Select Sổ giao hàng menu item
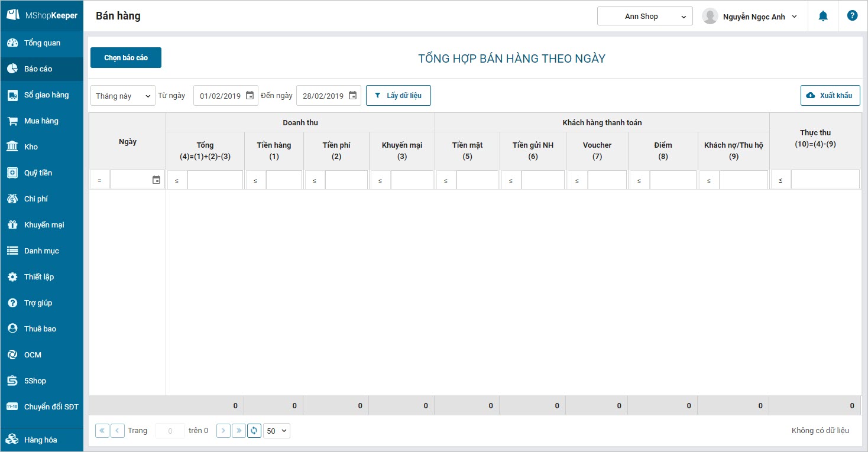Screen dimensions: 868x452 tap(42, 95)
